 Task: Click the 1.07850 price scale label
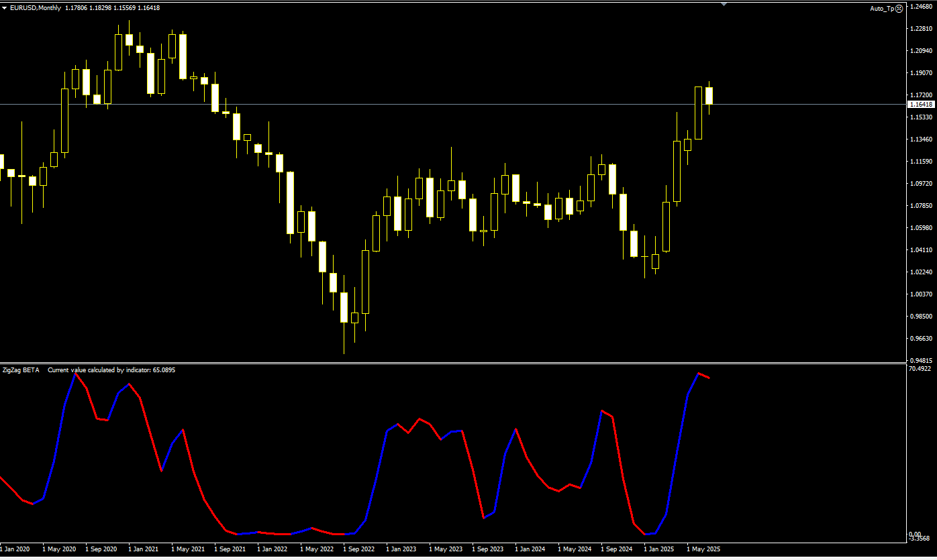(922, 206)
